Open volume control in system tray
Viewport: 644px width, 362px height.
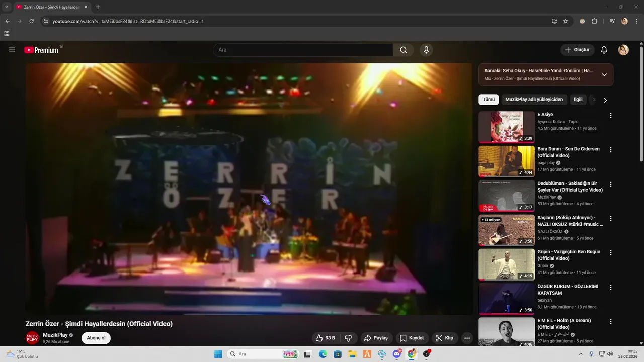609,354
